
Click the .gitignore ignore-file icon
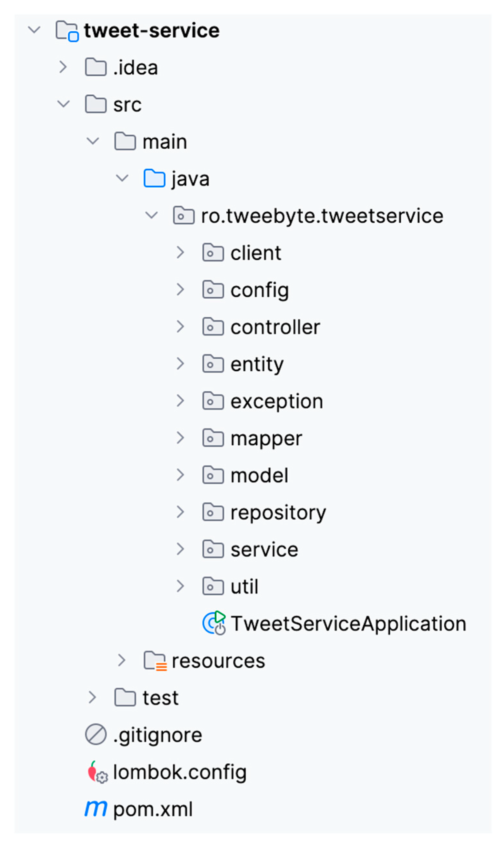click(x=96, y=734)
